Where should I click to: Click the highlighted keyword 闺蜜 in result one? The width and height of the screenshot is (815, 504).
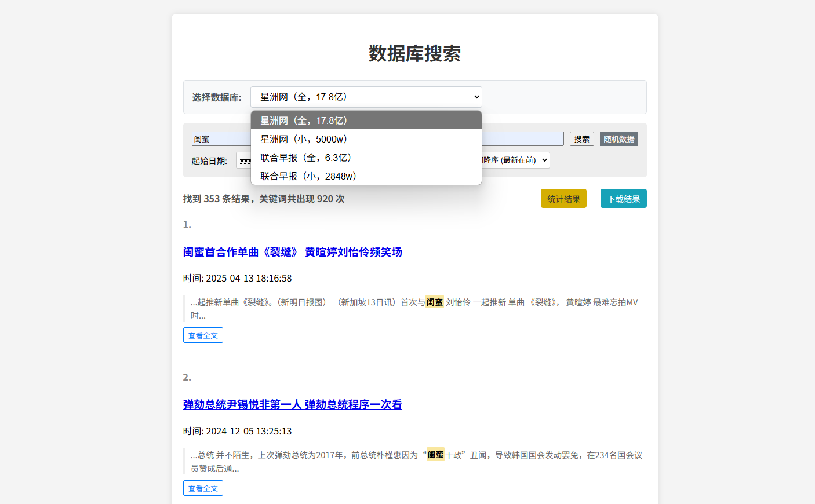pyautogui.click(x=435, y=302)
